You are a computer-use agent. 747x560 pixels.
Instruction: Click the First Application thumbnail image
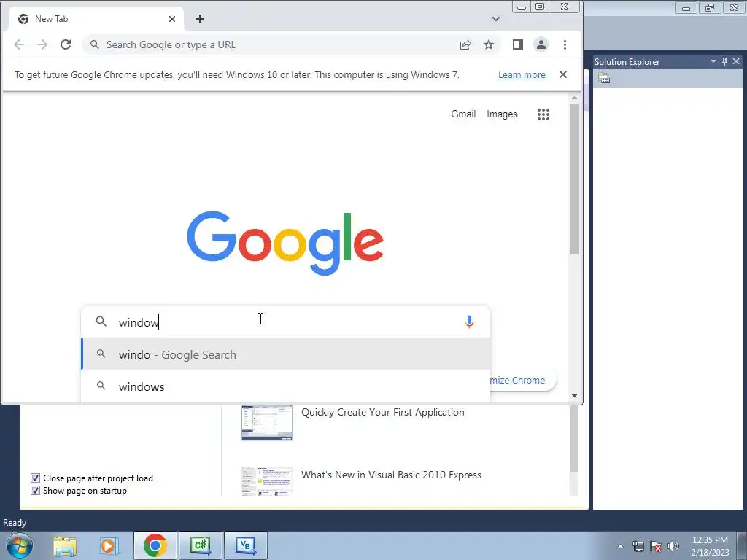click(x=267, y=423)
